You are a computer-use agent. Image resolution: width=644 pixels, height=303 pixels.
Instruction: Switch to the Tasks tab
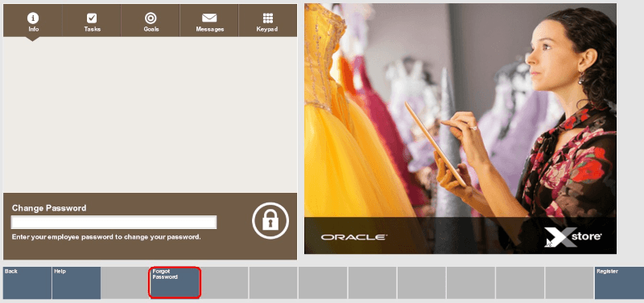[x=92, y=21]
